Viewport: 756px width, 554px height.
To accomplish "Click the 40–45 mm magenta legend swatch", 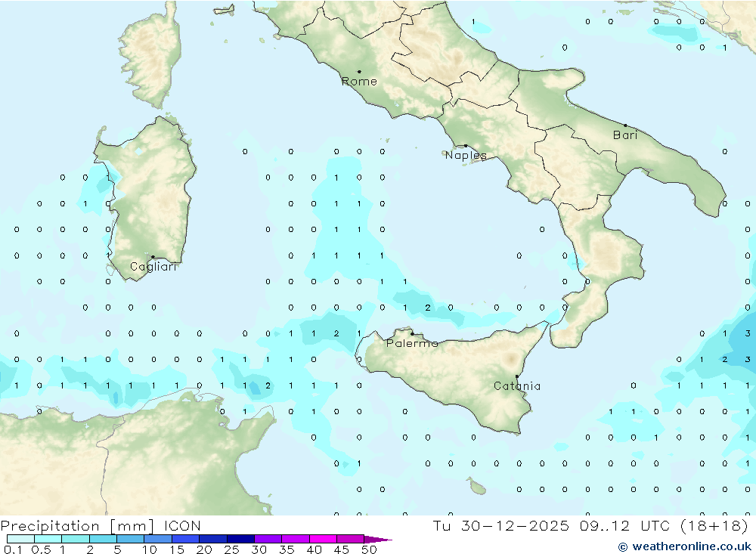I will [x=323, y=539].
